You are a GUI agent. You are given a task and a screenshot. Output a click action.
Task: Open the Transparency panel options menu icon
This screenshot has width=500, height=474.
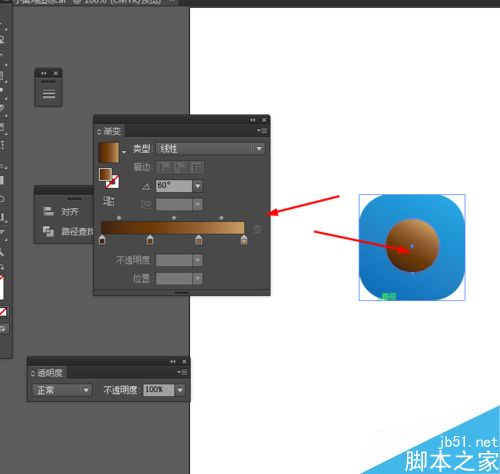coord(183,372)
